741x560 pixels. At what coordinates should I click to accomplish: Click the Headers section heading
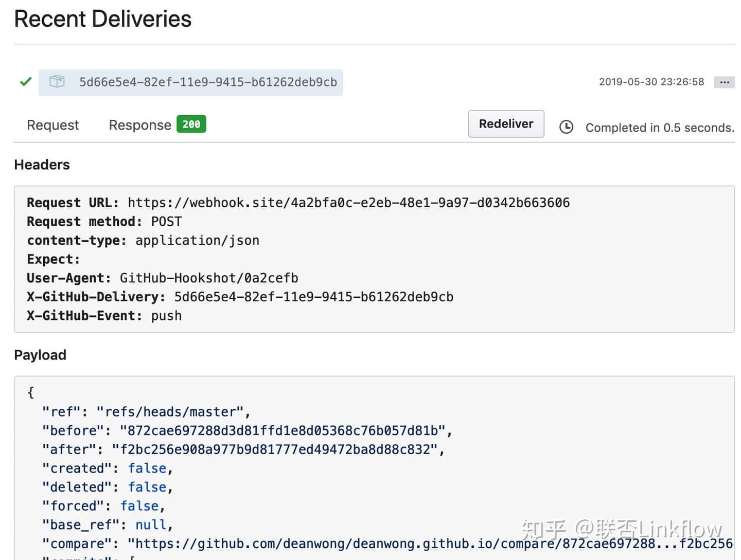point(42,165)
